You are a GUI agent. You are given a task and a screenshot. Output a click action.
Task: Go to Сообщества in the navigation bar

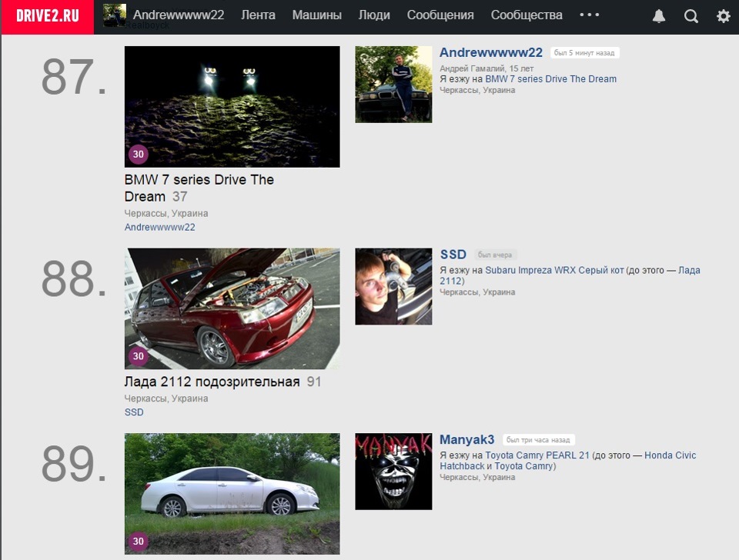point(527,15)
